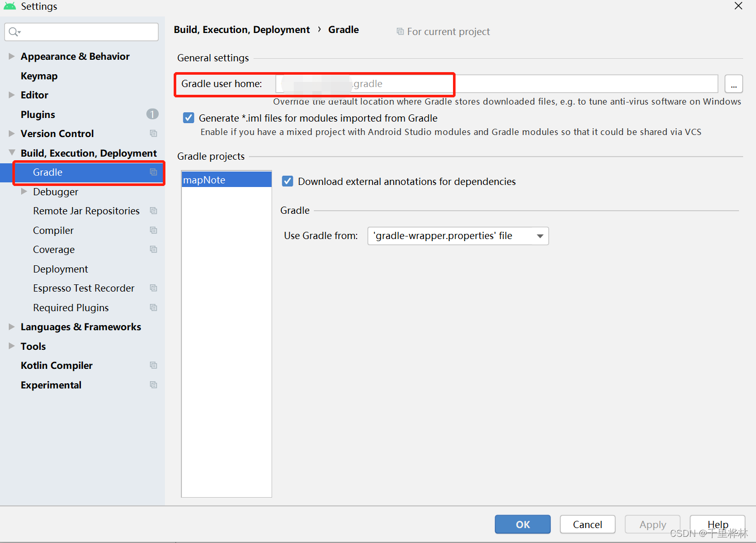Click the Gradle user home path field
The height and width of the screenshot is (543, 756).
[497, 83]
